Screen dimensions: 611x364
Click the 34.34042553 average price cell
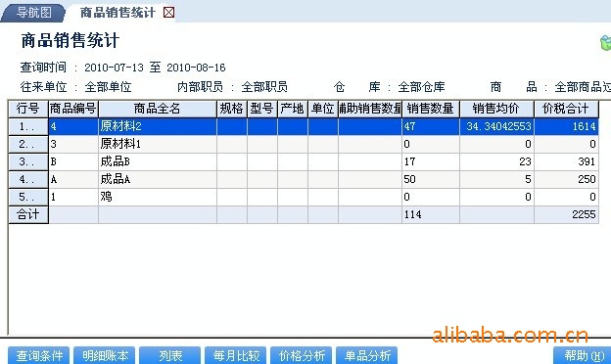496,126
